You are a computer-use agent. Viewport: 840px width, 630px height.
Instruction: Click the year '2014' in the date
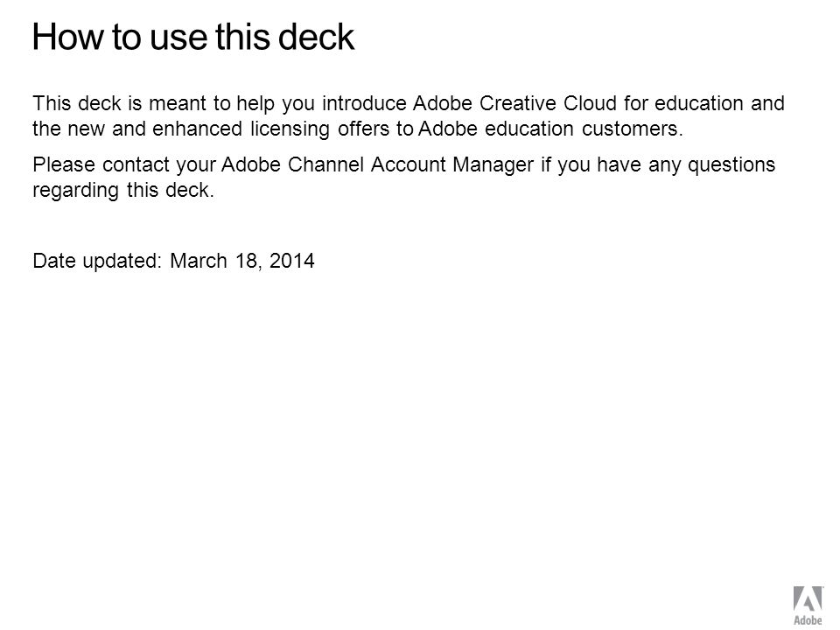point(292,261)
